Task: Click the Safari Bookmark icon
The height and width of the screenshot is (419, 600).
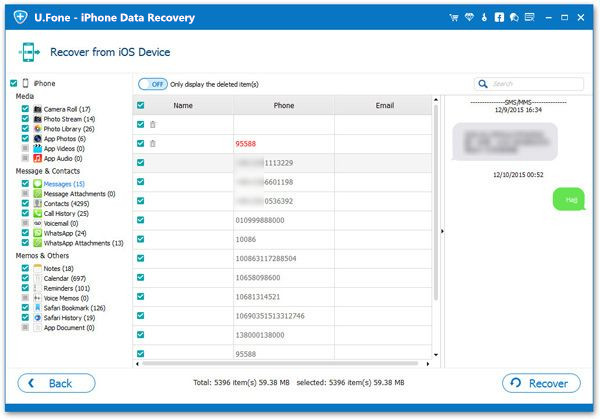Action: tap(38, 308)
